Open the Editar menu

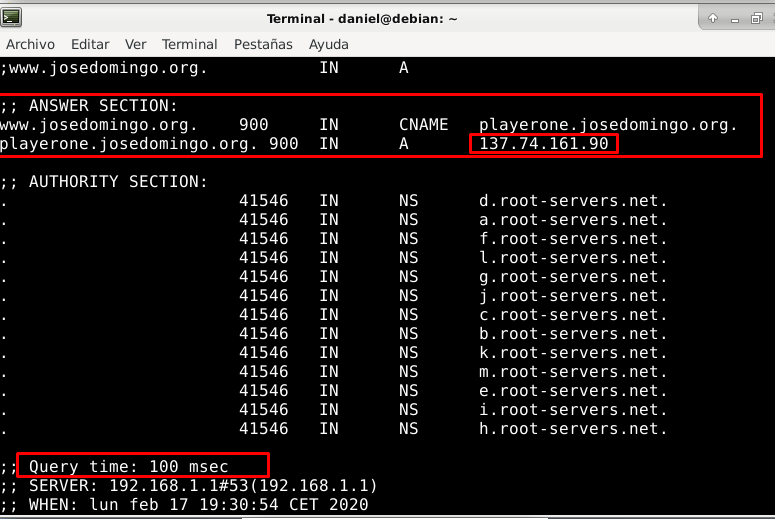tap(90, 44)
